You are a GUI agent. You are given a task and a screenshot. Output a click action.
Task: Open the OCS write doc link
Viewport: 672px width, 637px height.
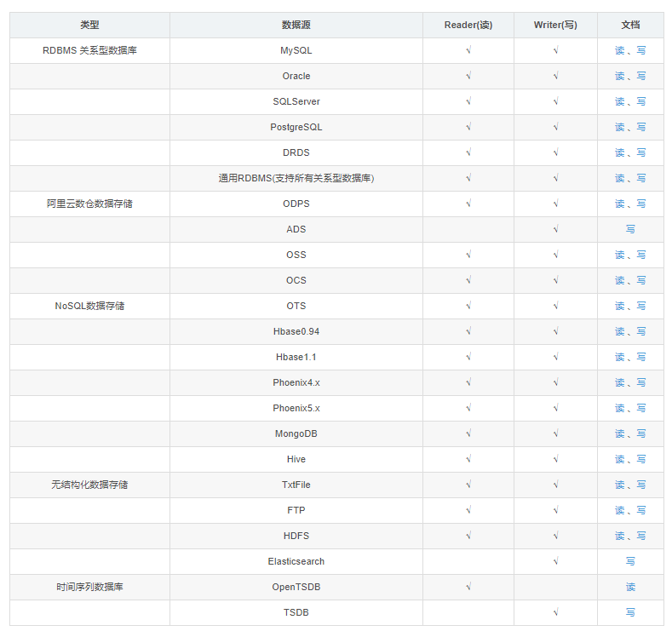point(641,280)
